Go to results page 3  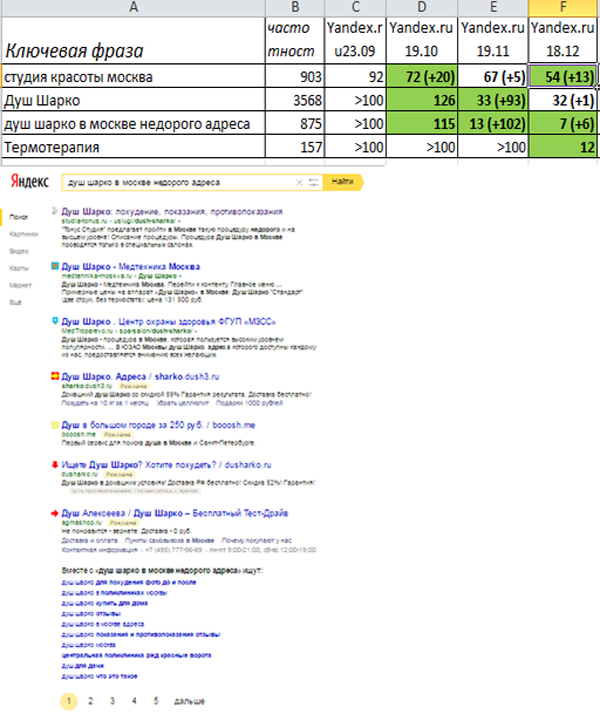point(112,701)
